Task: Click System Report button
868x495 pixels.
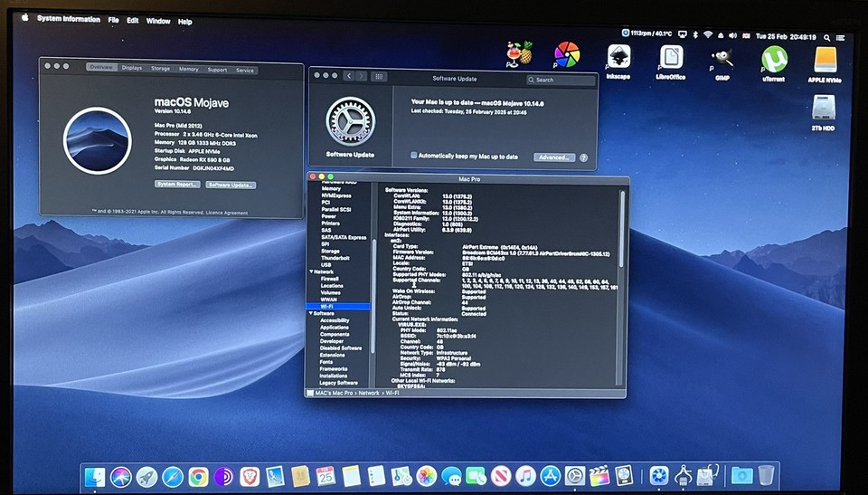Action: [177, 184]
